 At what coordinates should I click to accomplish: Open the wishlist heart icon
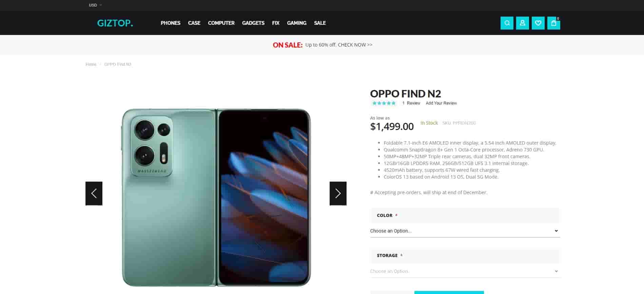click(x=538, y=23)
